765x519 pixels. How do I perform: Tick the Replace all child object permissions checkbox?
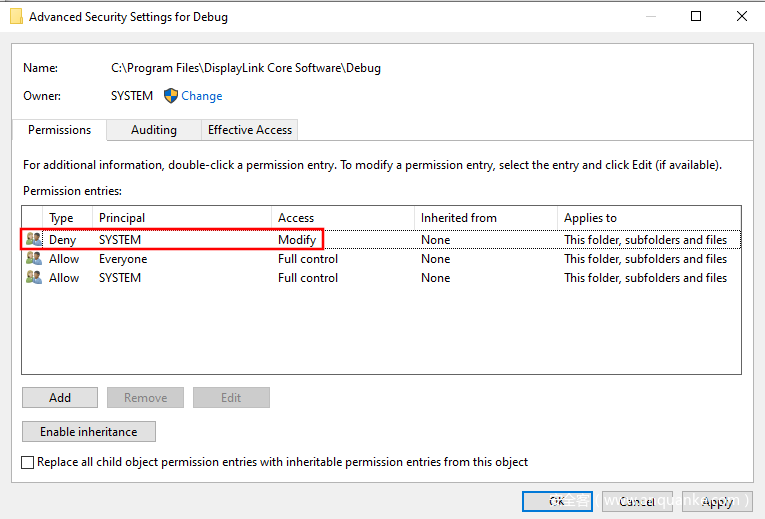pos(28,462)
